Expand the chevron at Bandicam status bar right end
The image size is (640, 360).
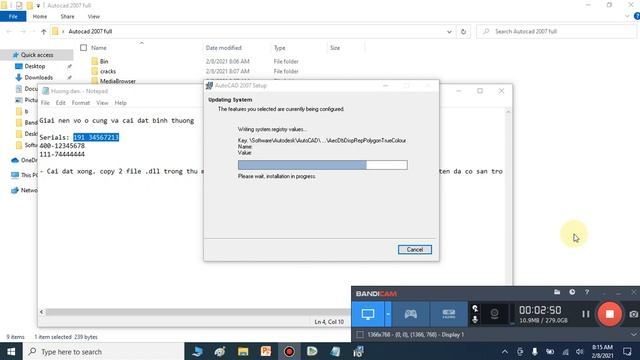pos(633,334)
